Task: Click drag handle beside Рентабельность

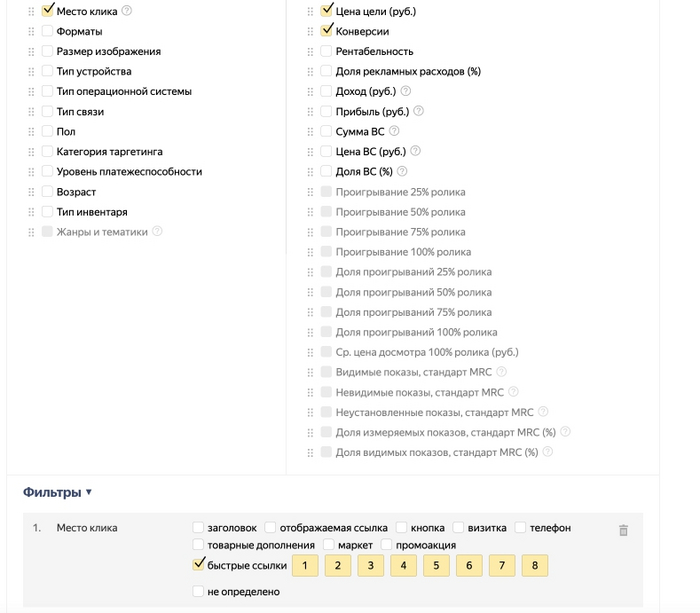Action: pyautogui.click(x=310, y=52)
